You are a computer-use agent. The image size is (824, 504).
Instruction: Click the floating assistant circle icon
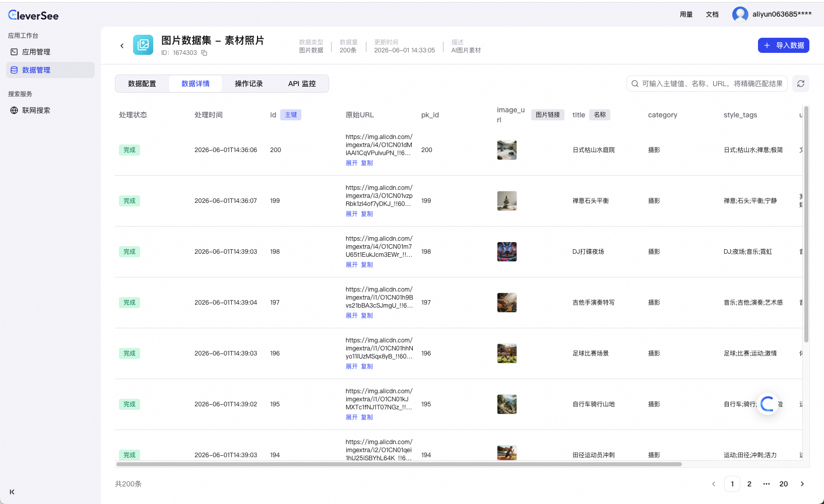click(768, 404)
